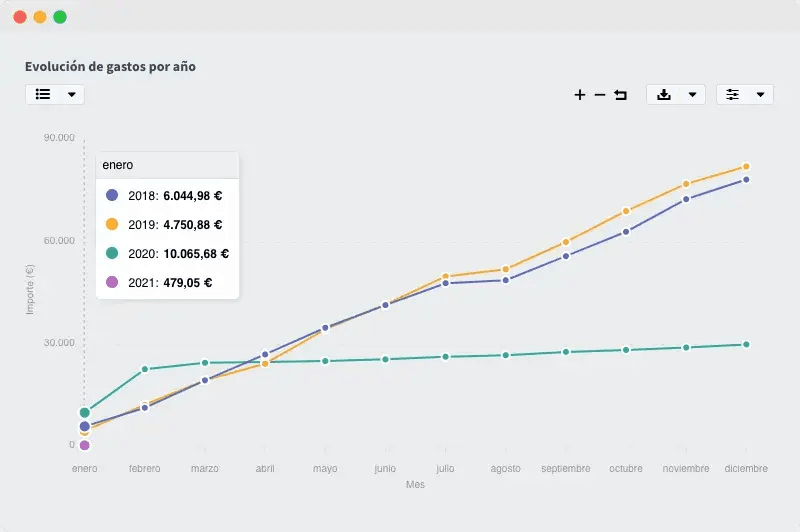Open the download dropdown arrow
This screenshot has height=532, width=800.
coord(692,95)
